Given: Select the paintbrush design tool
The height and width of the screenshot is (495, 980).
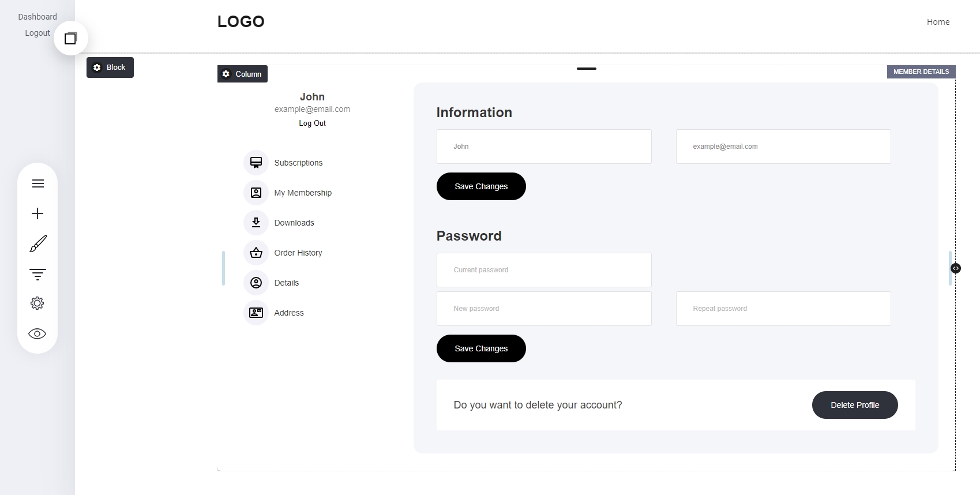Looking at the screenshot, I should point(37,243).
